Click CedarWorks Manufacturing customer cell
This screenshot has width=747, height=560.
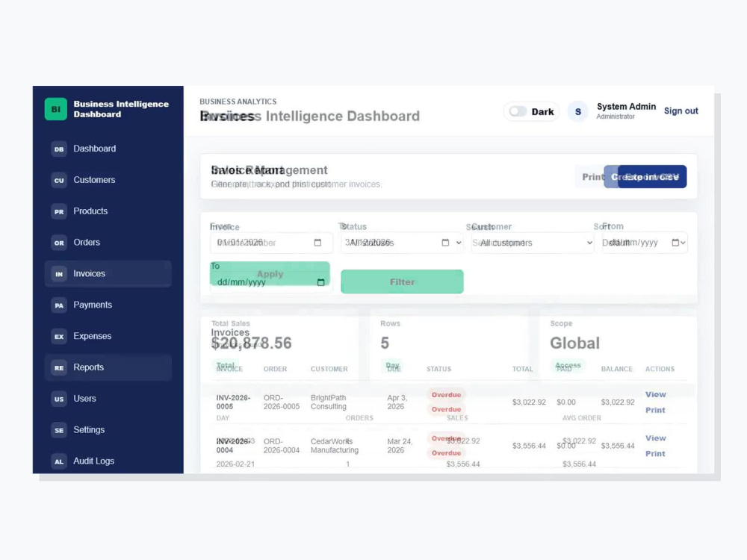pyautogui.click(x=334, y=446)
